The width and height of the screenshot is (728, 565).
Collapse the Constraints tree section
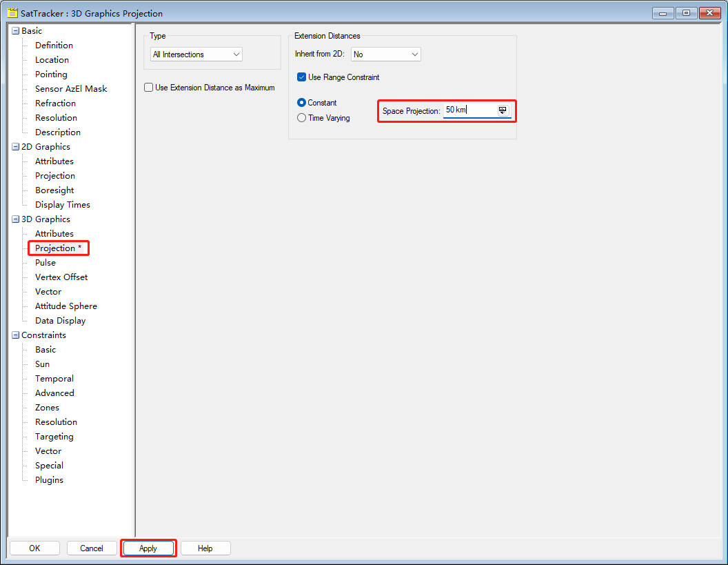coord(15,335)
